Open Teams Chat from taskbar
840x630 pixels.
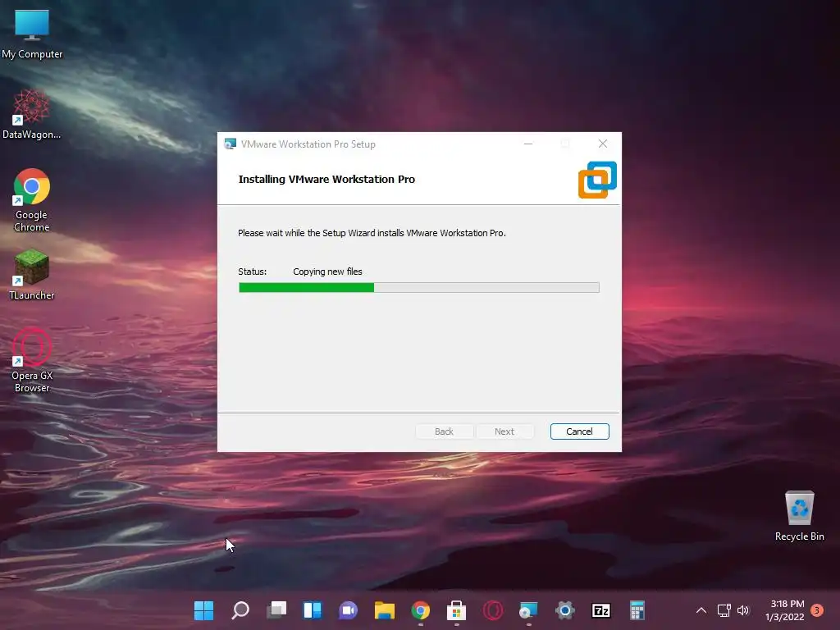click(348, 610)
